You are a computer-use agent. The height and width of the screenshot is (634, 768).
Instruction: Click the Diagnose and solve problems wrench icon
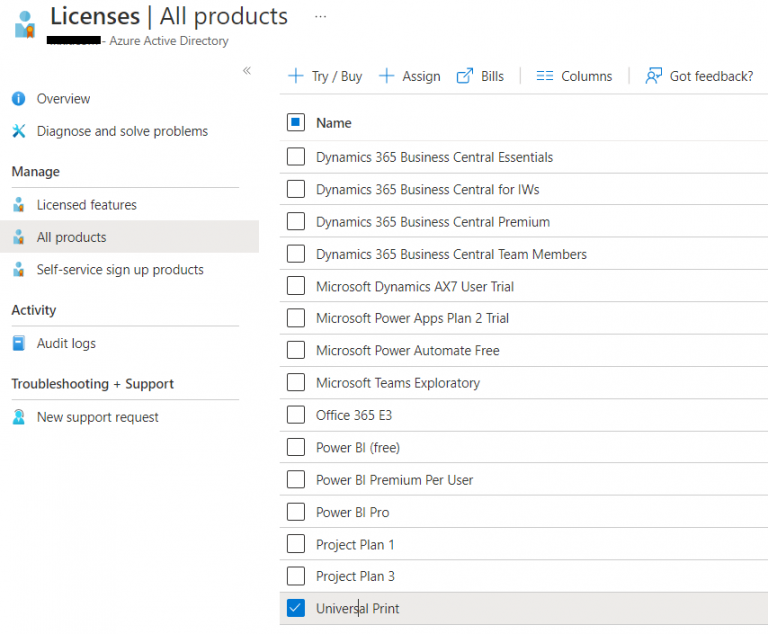coord(18,131)
